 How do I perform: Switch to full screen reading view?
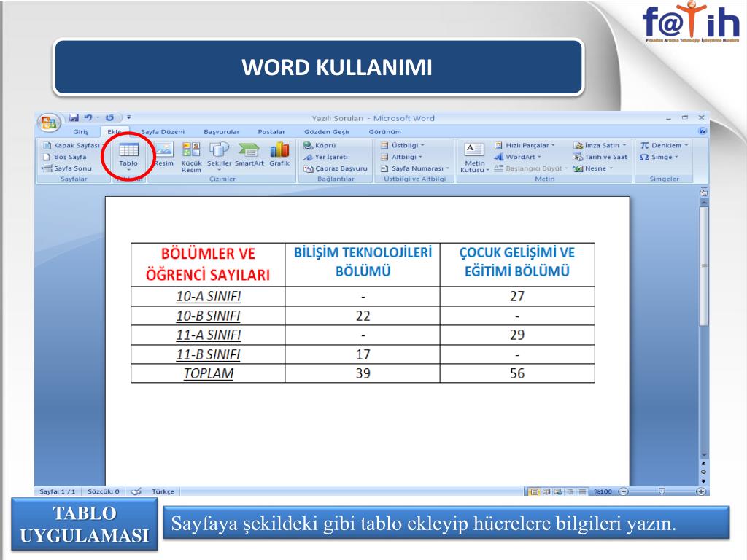(x=546, y=491)
